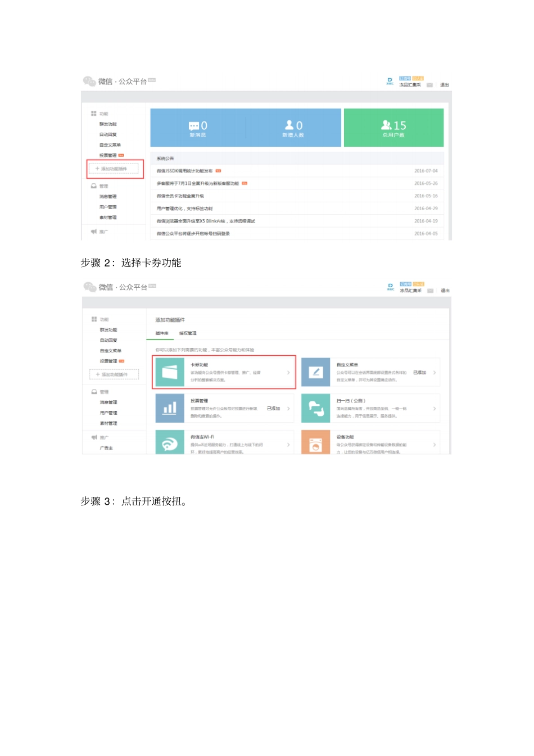Click the WeChat logo on the dashboard page

[x=89, y=81]
